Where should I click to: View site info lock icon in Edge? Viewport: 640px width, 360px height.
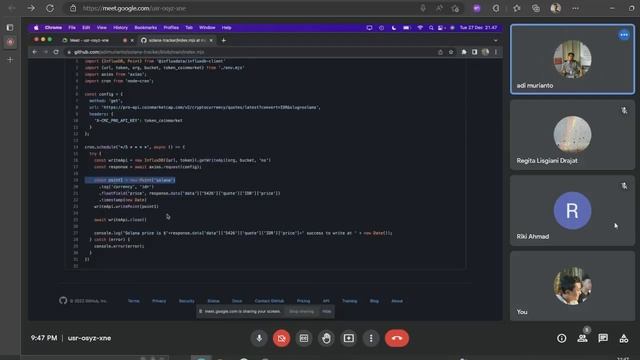point(73,8)
